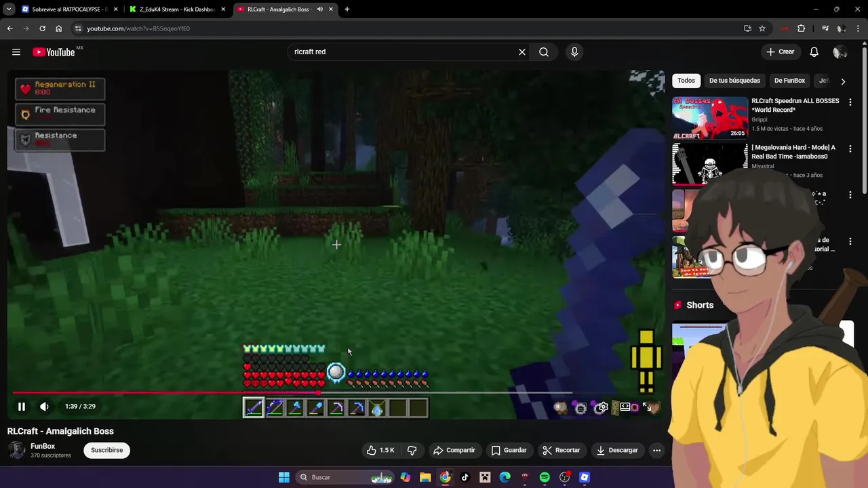
Task: Mute audio on RLCraft Amalgalich tab
Action: pos(320,9)
